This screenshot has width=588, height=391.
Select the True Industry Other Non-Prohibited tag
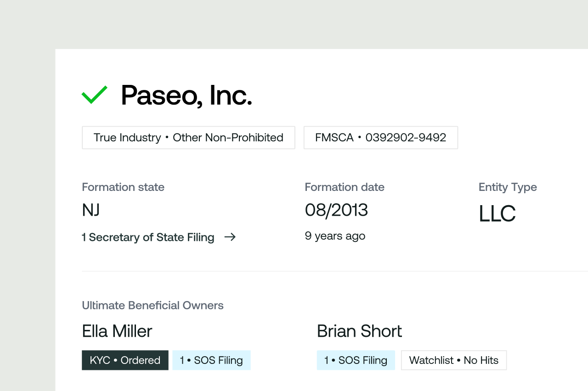coord(188,138)
